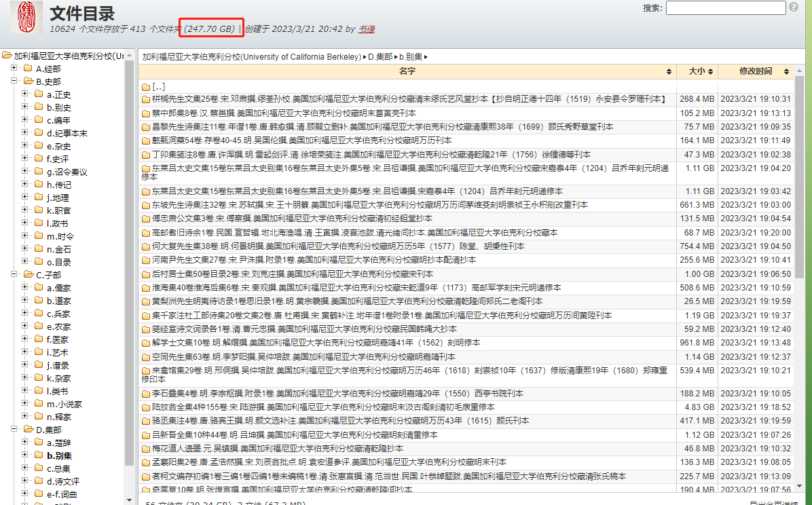This screenshot has height=505, width=812.
Task: Go to the University of California Berkeley breadcrumb
Action: coord(252,57)
